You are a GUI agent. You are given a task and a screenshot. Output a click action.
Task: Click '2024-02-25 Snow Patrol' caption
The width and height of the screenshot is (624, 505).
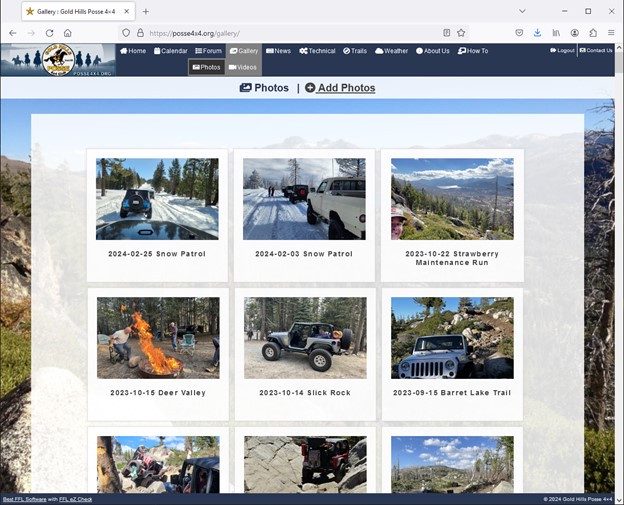tap(157, 254)
